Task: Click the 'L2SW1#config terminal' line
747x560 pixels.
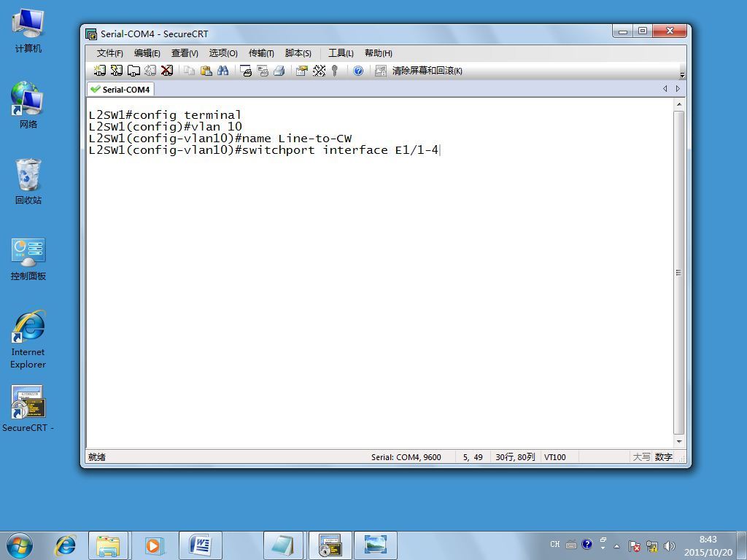Action: pos(165,114)
